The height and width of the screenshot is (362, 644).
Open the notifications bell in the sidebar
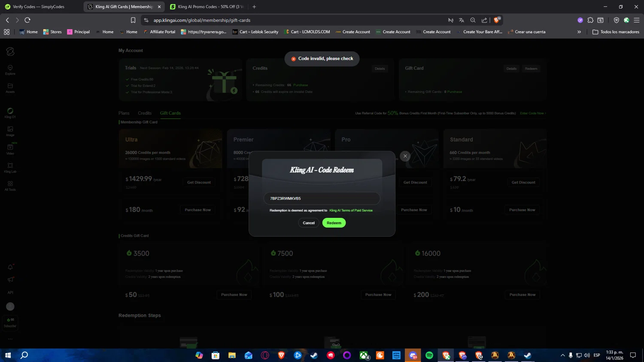point(10,267)
